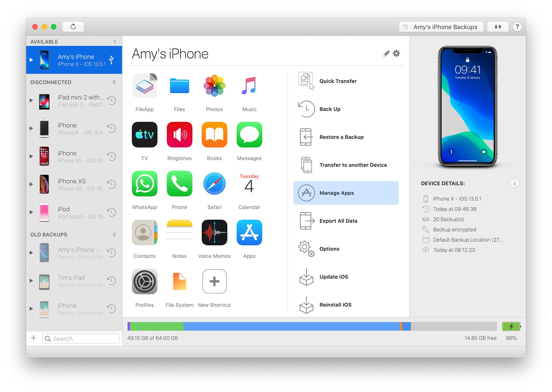This screenshot has width=552, height=392.
Task: Choose Export All Data
Action: pos(346,221)
